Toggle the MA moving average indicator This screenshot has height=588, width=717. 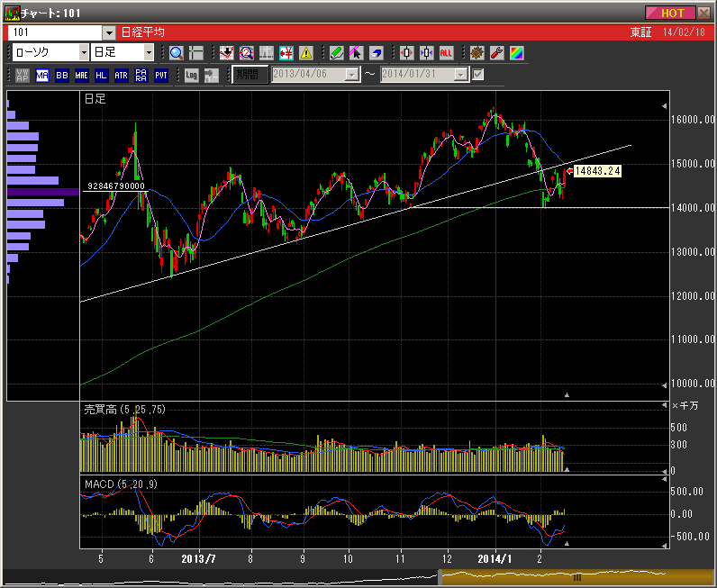pos(41,75)
